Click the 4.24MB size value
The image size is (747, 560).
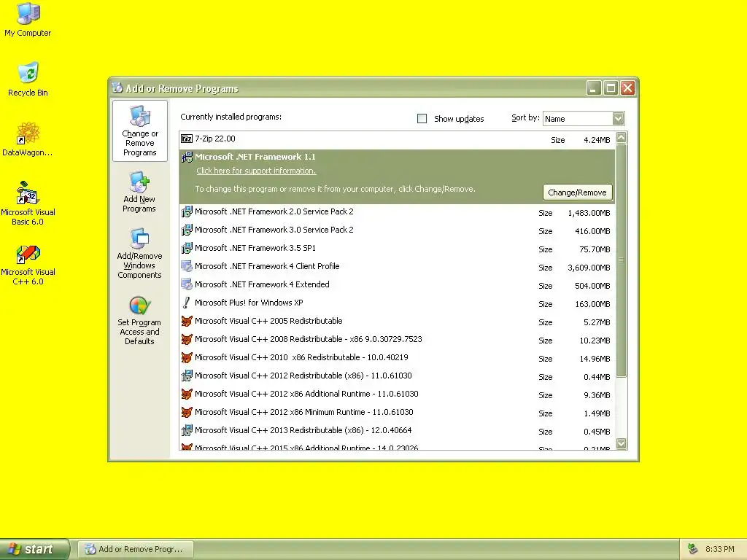pyautogui.click(x=597, y=140)
